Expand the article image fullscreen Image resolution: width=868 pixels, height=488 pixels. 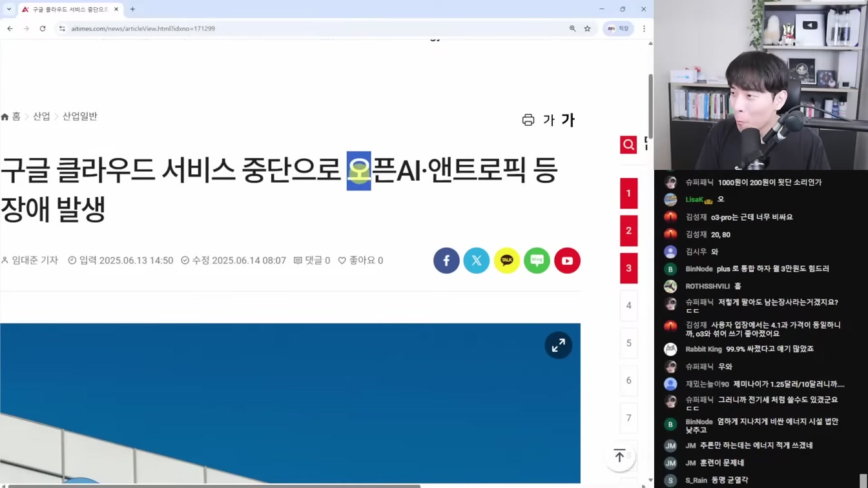pyautogui.click(x=558, y=345)
